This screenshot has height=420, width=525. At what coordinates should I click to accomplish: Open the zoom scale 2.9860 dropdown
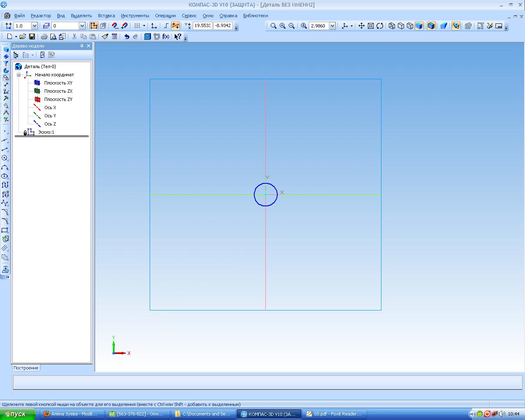(332, 26)
